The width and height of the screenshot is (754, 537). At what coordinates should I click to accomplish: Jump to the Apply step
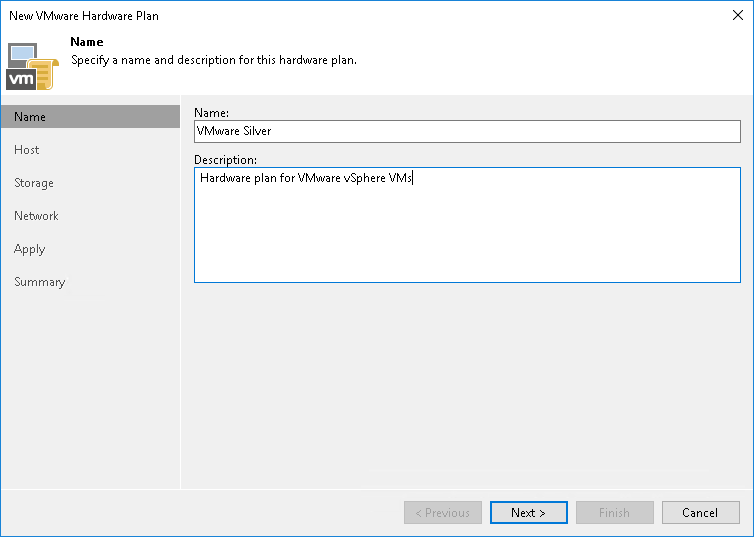29,250
